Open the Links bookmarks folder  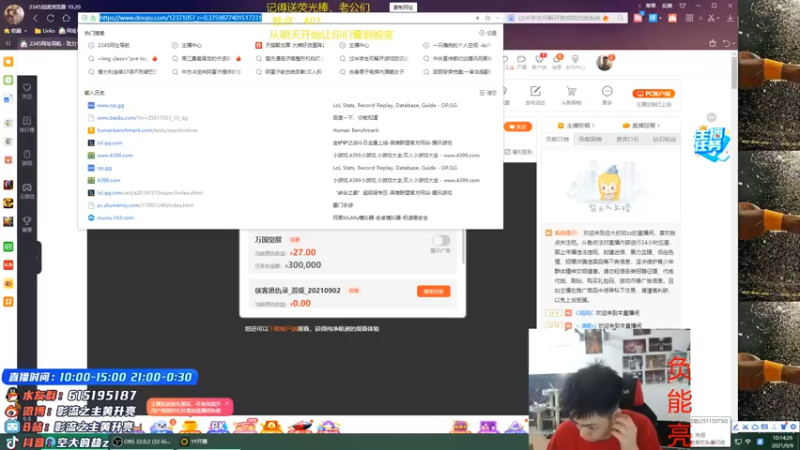click(45, 31)
